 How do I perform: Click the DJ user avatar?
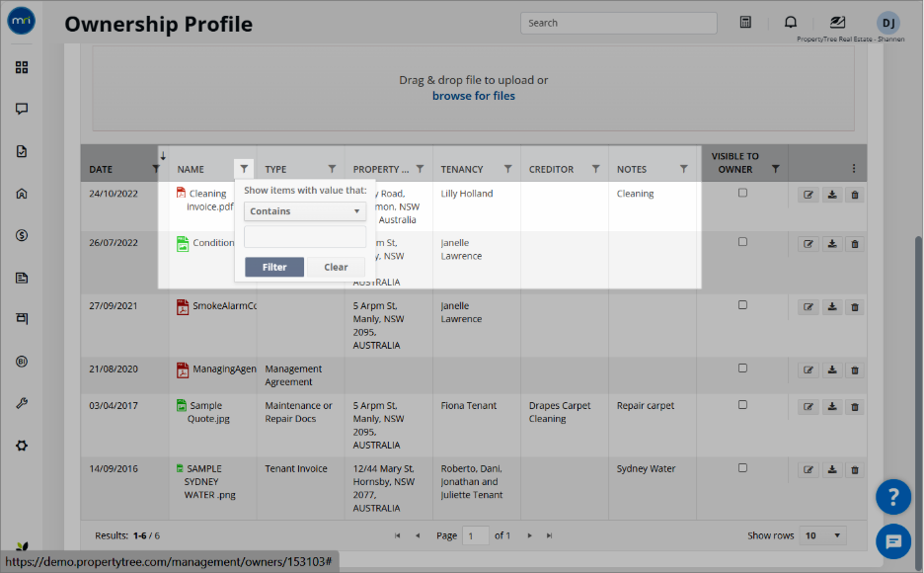click(888, 23)
